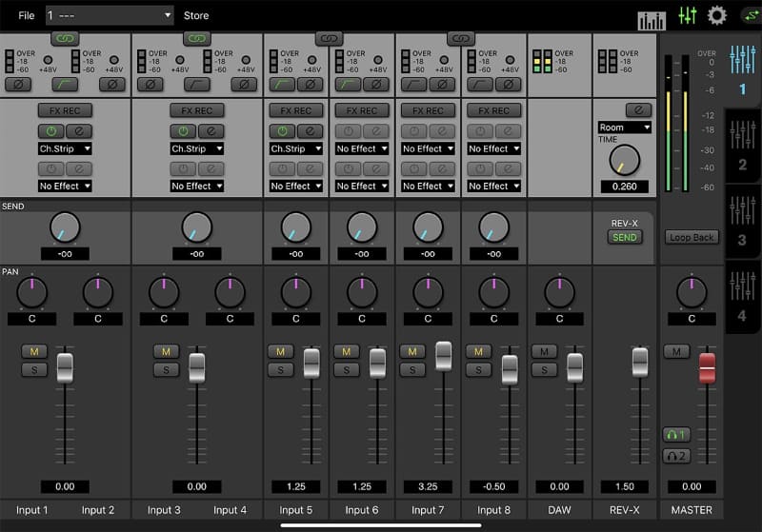Image resolution: width=762 pixels, height=532 pixels.
Task: Invert phase on Input 6
Action: (x=376, y=85)
